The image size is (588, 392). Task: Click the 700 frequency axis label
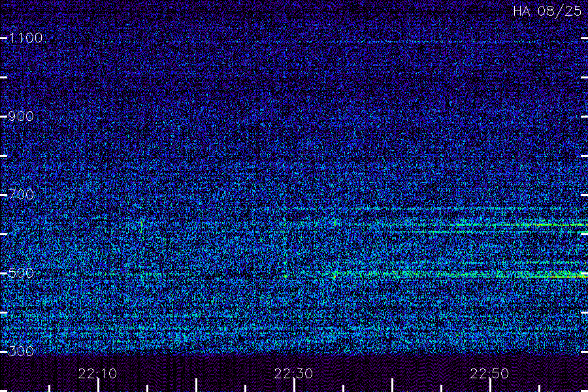[x=21, y=195]
